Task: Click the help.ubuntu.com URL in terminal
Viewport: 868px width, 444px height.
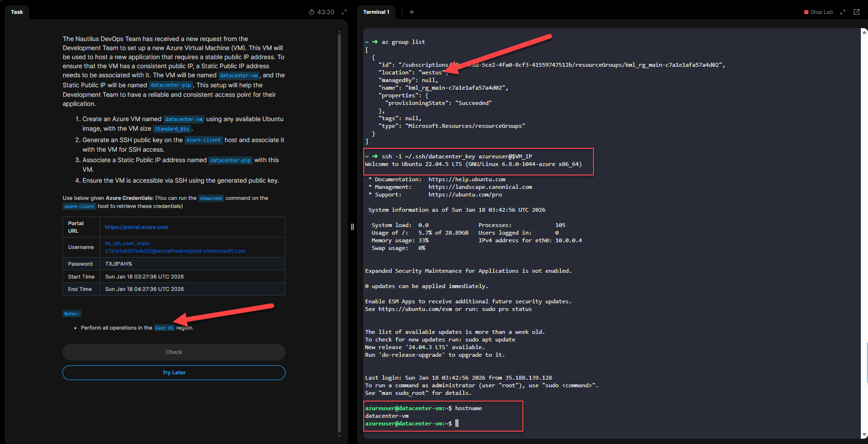Action: point(467,179)
